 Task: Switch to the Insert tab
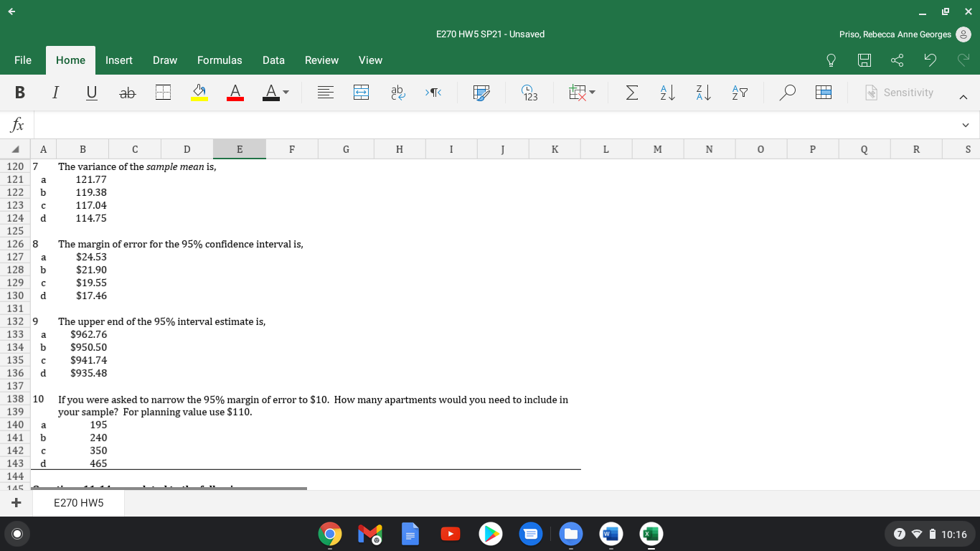tap(119, 60)
